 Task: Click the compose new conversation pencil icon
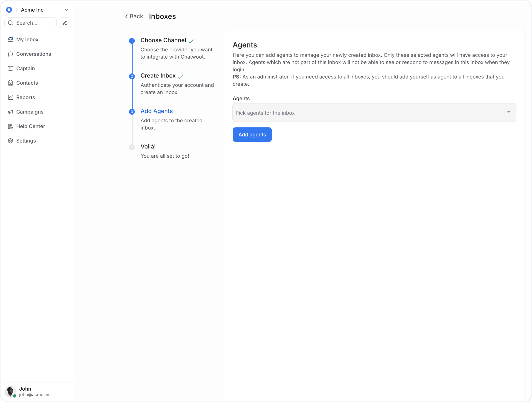[65, 23]
